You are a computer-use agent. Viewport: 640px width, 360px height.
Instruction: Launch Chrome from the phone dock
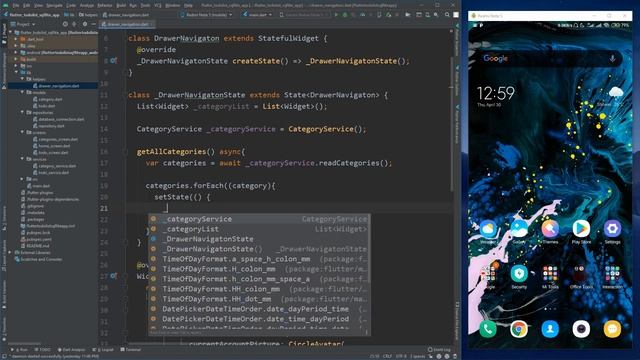[519, 329]
